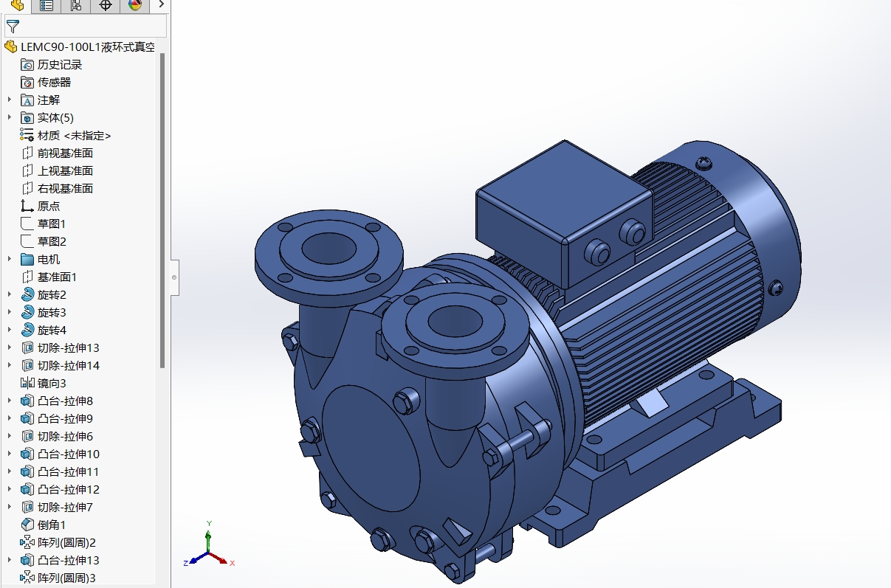
Task: Click the 注解 annotations icon
Action: (x=27, y=100)
